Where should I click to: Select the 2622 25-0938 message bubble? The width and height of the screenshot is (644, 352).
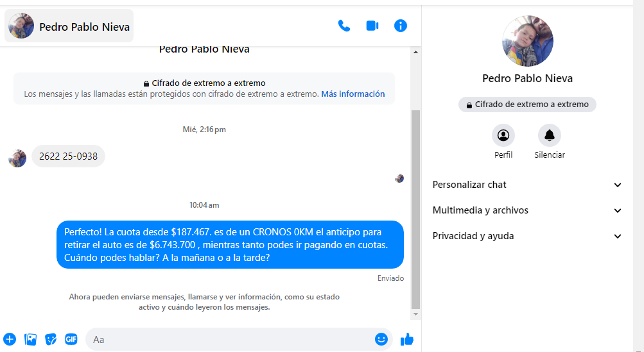click(x=68, y=156)
